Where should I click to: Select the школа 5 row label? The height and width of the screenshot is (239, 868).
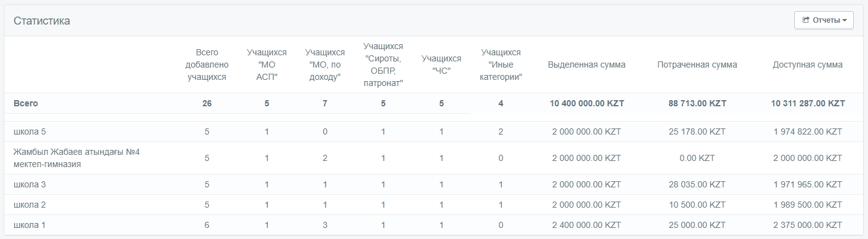29,131
